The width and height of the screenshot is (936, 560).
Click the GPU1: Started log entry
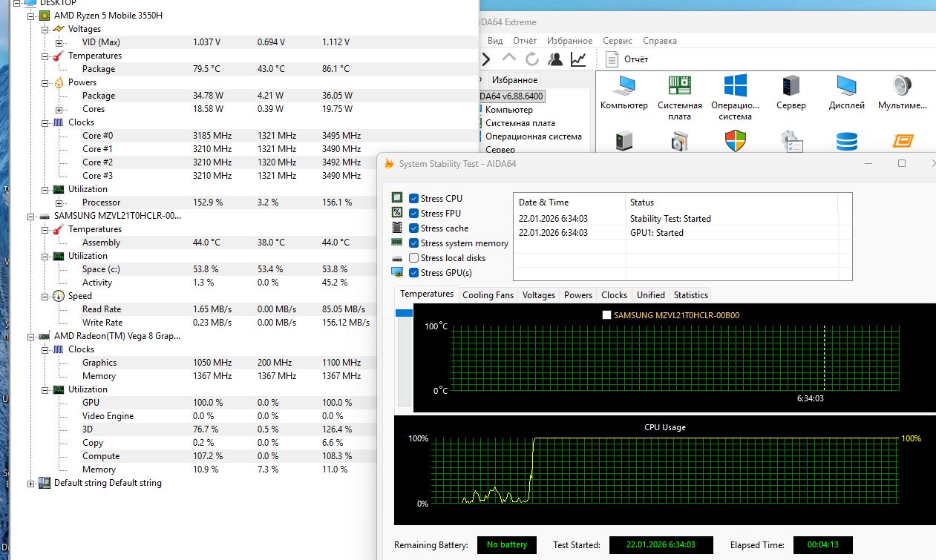pyautogui.click(x=657, y=233)
